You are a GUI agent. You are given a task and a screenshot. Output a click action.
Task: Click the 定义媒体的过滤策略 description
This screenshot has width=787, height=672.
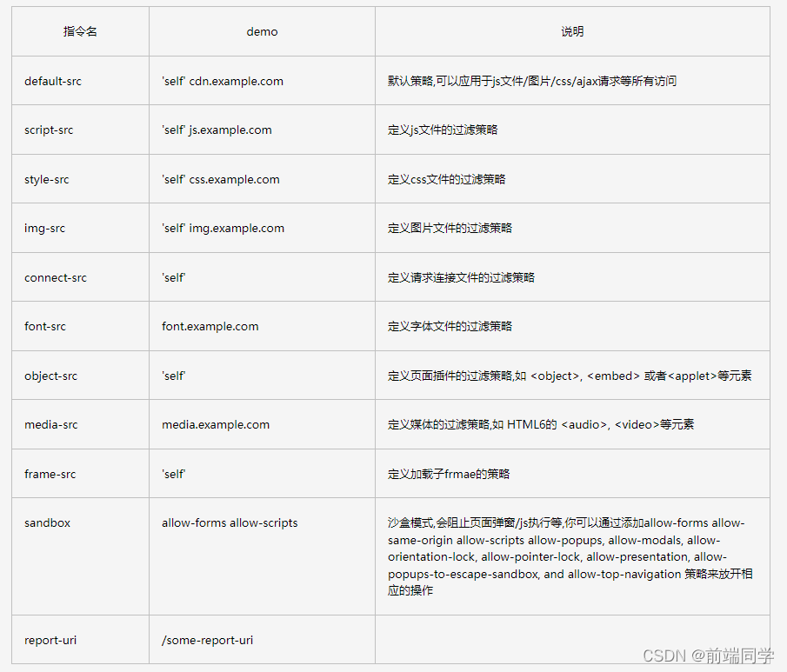click(541, 424)
